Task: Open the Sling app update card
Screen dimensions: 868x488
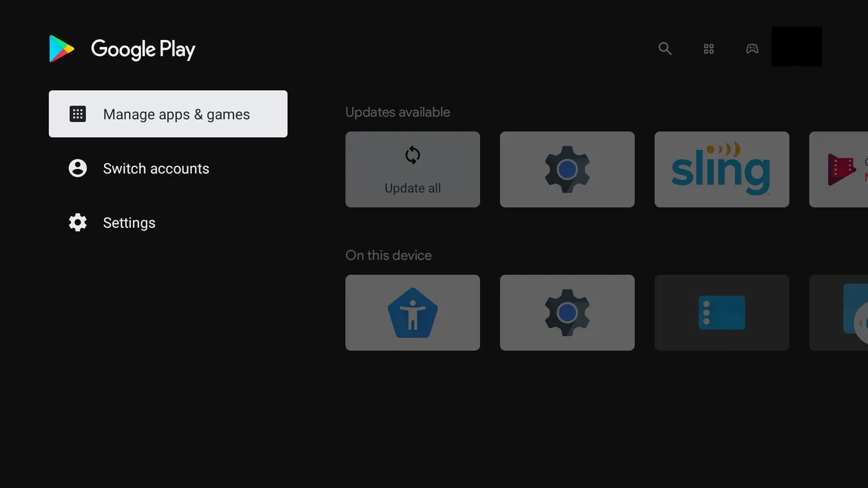Action: (722, 169)
